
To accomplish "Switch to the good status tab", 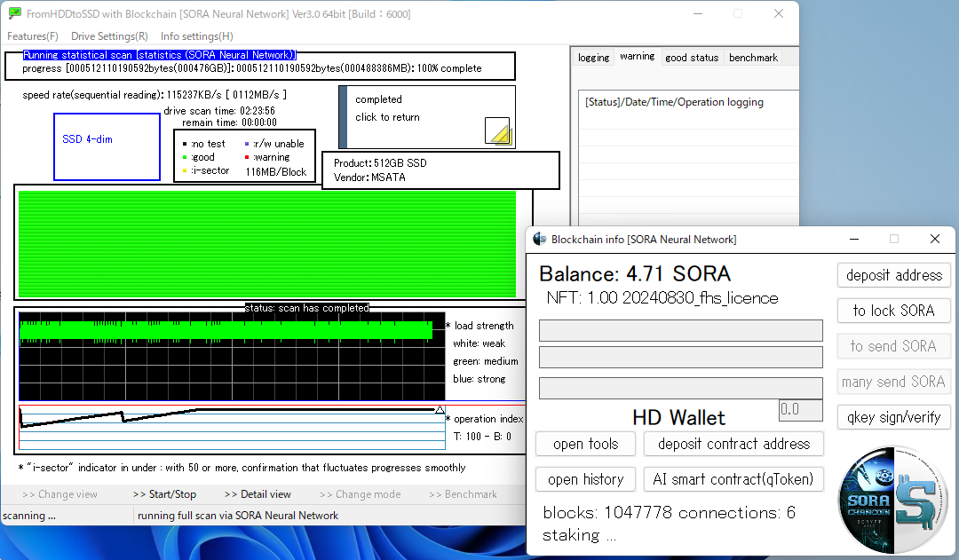I will click(x=692, y=58).
